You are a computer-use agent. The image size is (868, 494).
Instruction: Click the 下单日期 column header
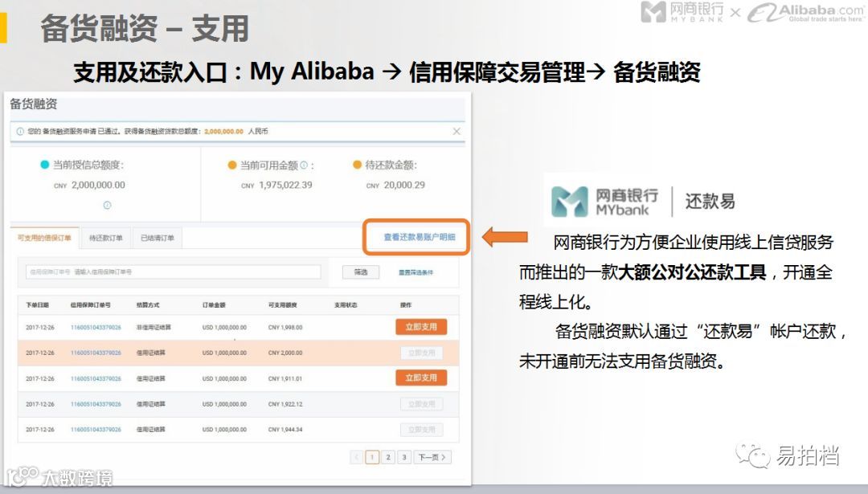(37, 305)
